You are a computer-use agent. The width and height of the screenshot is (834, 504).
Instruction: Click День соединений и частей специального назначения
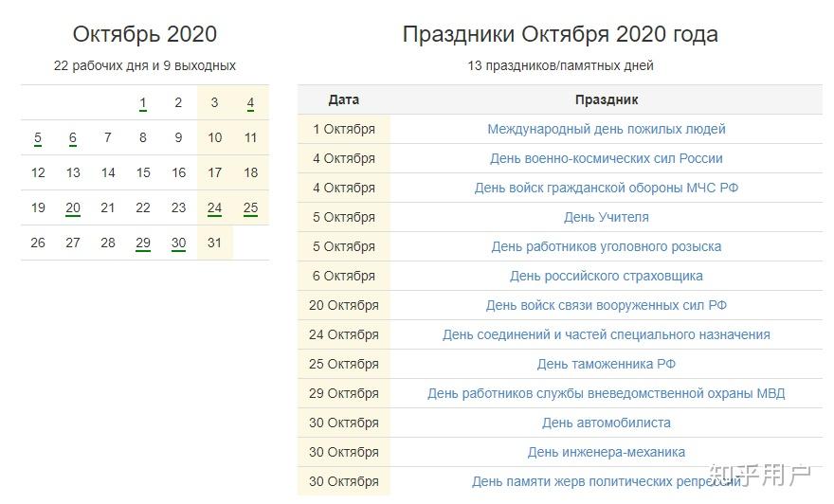coord(606,334)
